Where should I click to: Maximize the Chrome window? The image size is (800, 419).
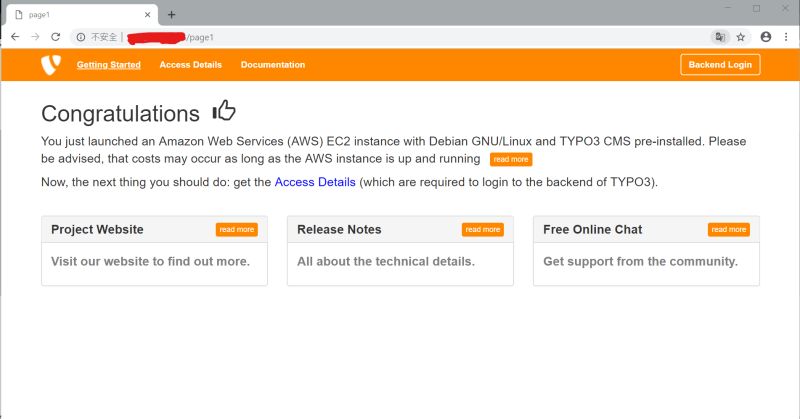pyautogui.click(x=757, y=8)
